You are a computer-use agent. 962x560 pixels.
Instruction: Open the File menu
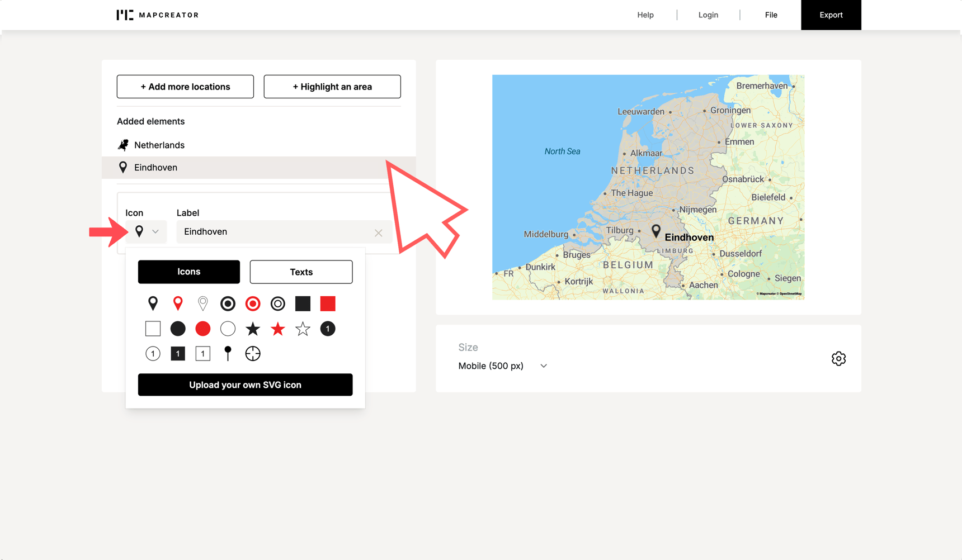[771, 15]
